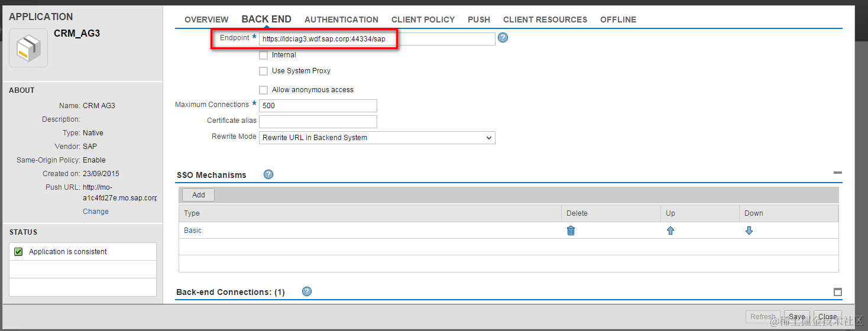This screenshot has height=331, width=868.
Task: Click the Certificate alias field
Action: 318,122
